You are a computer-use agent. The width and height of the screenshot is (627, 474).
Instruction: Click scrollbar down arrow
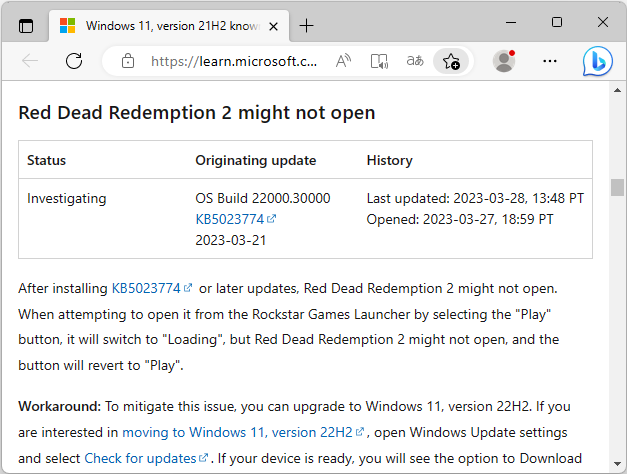tap(617, 464)
